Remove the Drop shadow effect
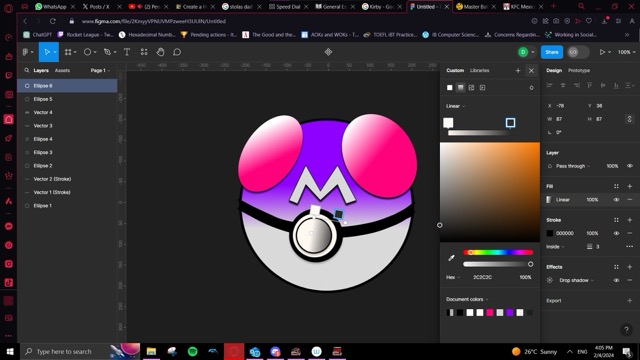This screenshot has height=360, width=640. (x=629, y=280)
